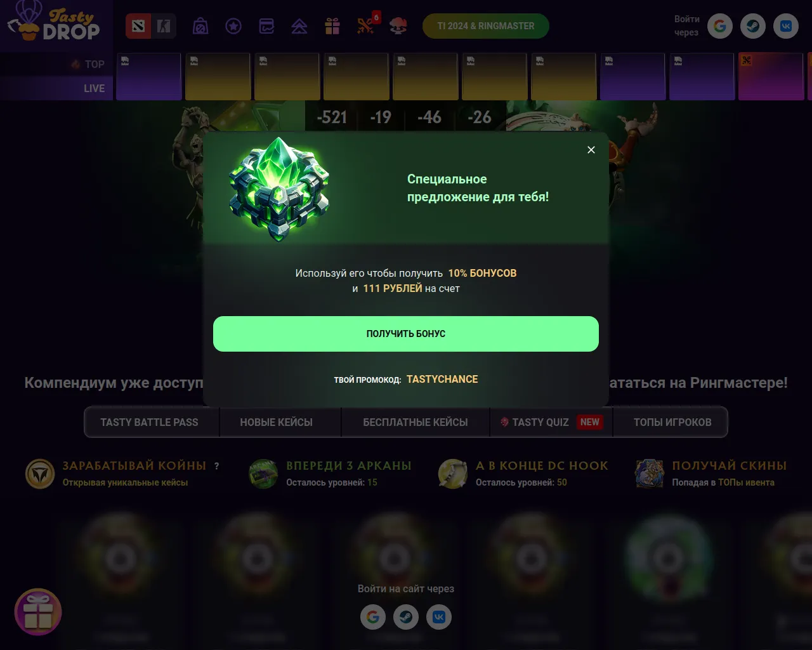Viewport: 812px width, 650px height.
Task: Sign in with Steam in the header
Action: coord(753,26)
